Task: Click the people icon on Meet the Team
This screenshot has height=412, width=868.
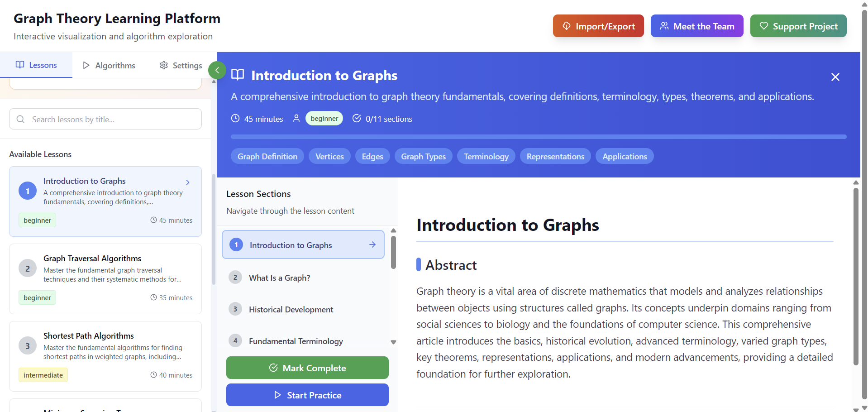Action: [665, 26]
